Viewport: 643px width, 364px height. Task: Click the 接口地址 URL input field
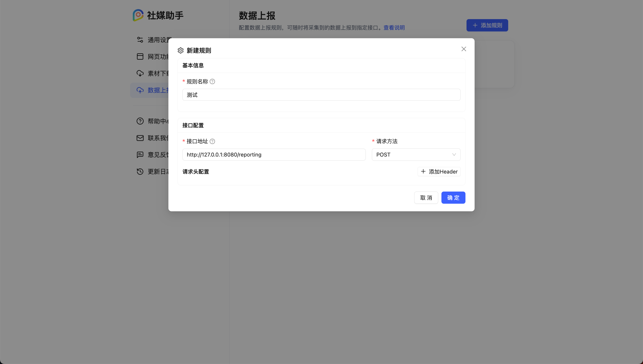coord(274,155)
